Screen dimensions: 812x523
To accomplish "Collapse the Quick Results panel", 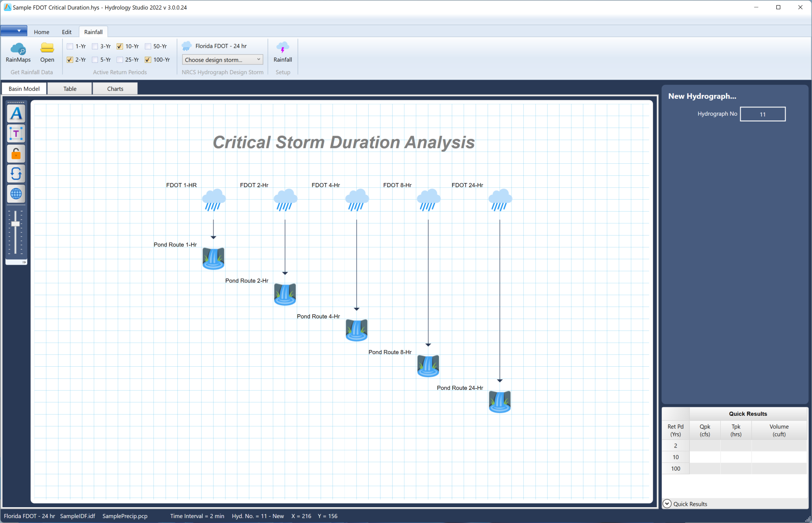I will click(x=667, y=504).
